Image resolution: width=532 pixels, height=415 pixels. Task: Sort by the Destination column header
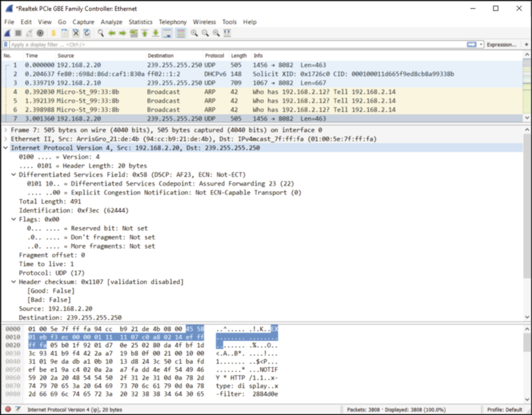[x=174, y=55]
